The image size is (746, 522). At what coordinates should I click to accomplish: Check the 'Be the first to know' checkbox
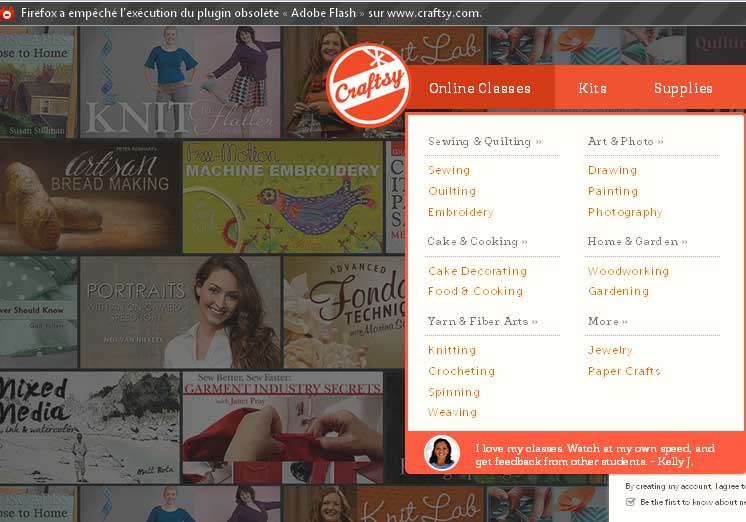point(630,502)
